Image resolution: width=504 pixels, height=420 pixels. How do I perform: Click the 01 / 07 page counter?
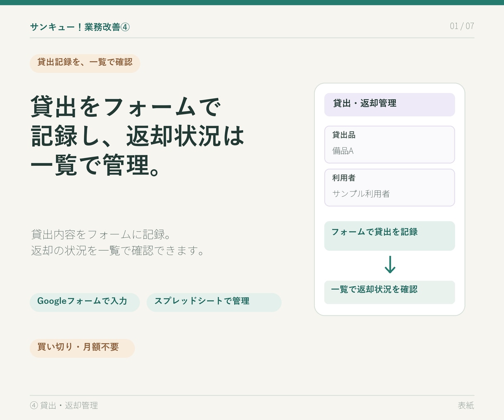(x=462, y=26)
